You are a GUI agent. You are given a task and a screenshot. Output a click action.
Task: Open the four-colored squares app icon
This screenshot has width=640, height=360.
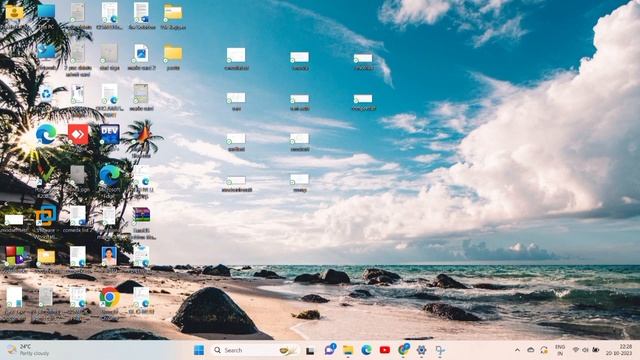coord(15,256)
